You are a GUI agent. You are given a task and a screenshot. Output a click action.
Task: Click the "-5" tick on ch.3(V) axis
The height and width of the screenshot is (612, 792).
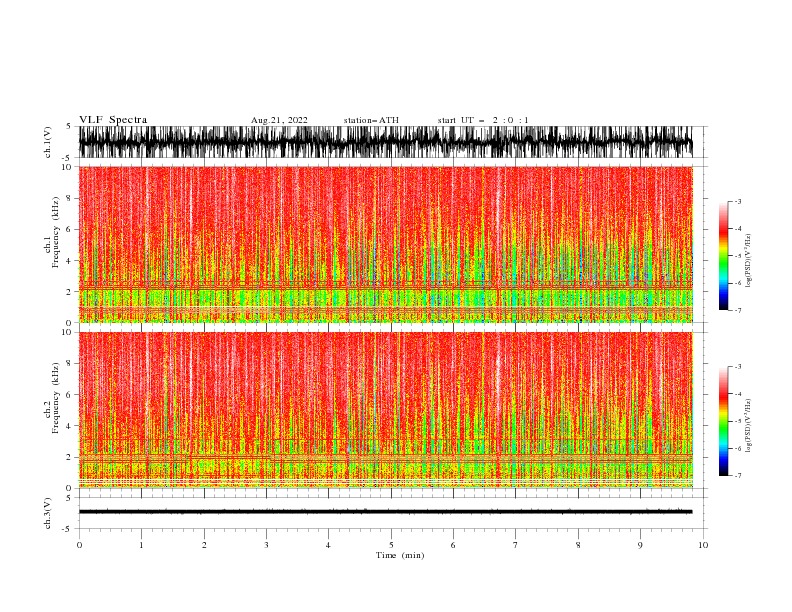[x=67, y=529]
